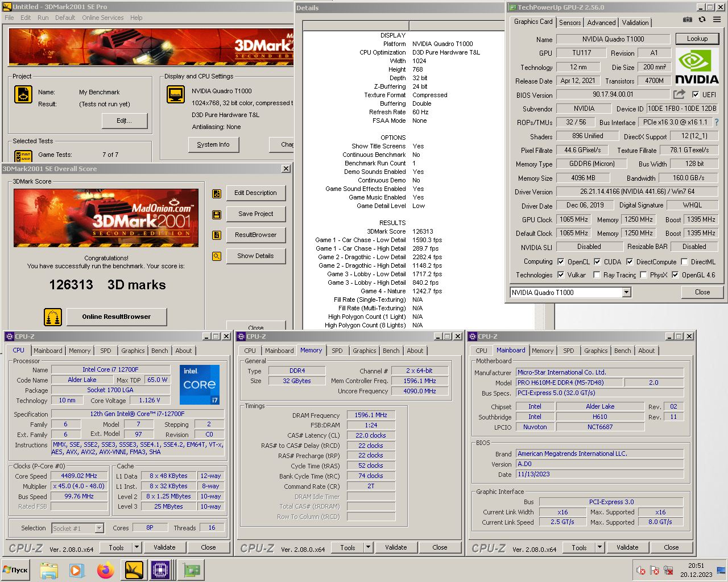The height and width of the screenshot is (582, 728).
Task: Switch to GPU-Z taskbar icon
Action: point(191,570)
